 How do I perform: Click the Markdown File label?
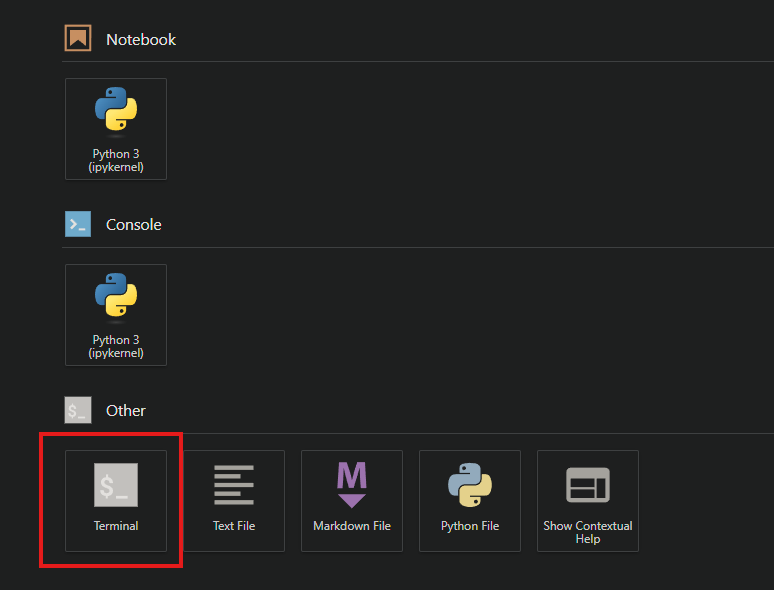coord(352,526)
